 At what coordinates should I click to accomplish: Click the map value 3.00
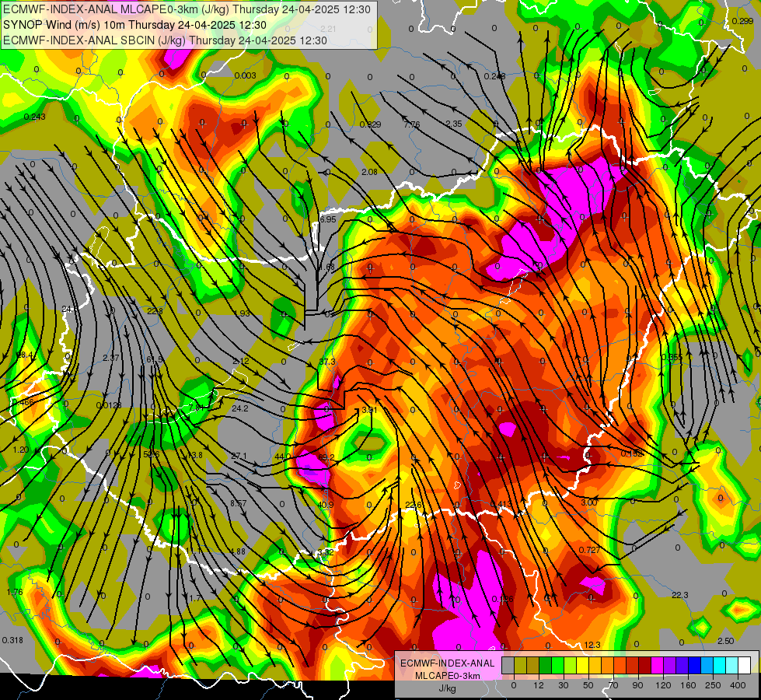click(588, 502)
